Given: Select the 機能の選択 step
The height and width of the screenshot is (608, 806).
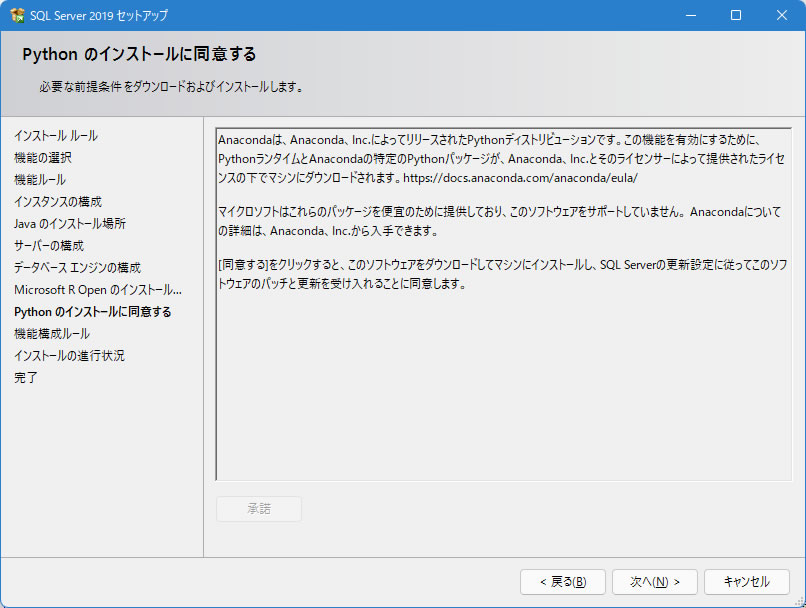Looking at the screenshot, I should (x=43, y=158).
